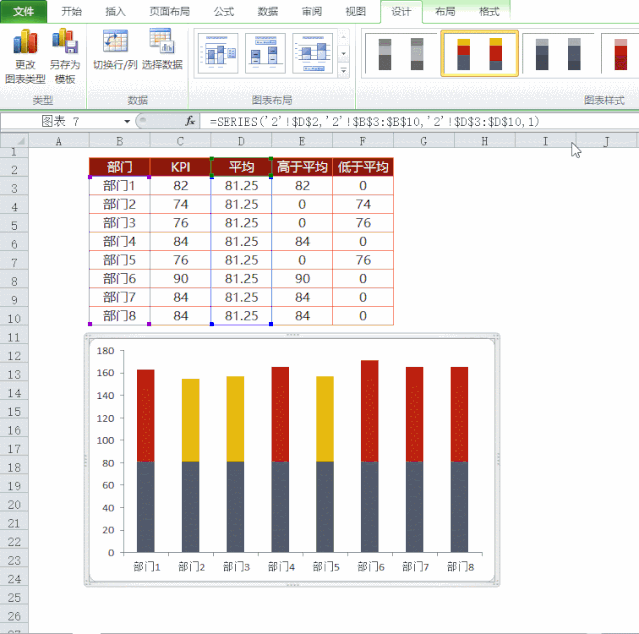Image resolution: width=639 pixels, height=634 pixels.
Task: Switch to the 布局 (Layout) ribbon tab
Action: coord(446,12)
